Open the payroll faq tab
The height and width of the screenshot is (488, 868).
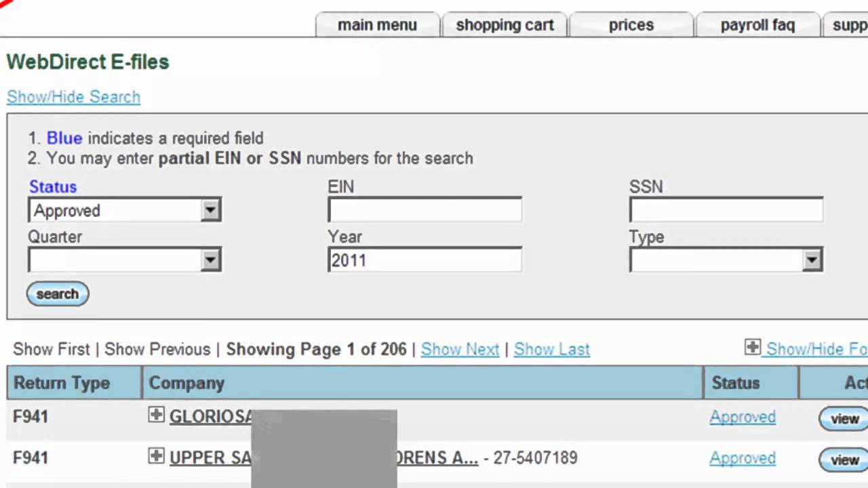(757, 25)
